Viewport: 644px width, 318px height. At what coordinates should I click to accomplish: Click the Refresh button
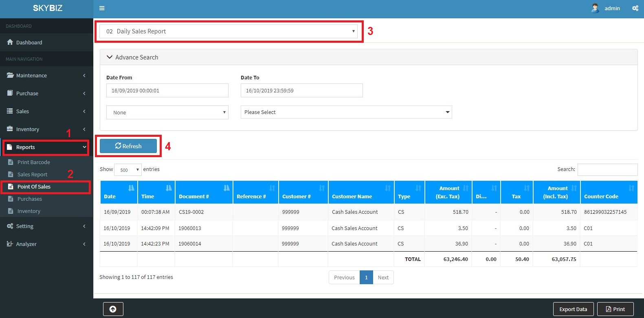coord(128,146)
